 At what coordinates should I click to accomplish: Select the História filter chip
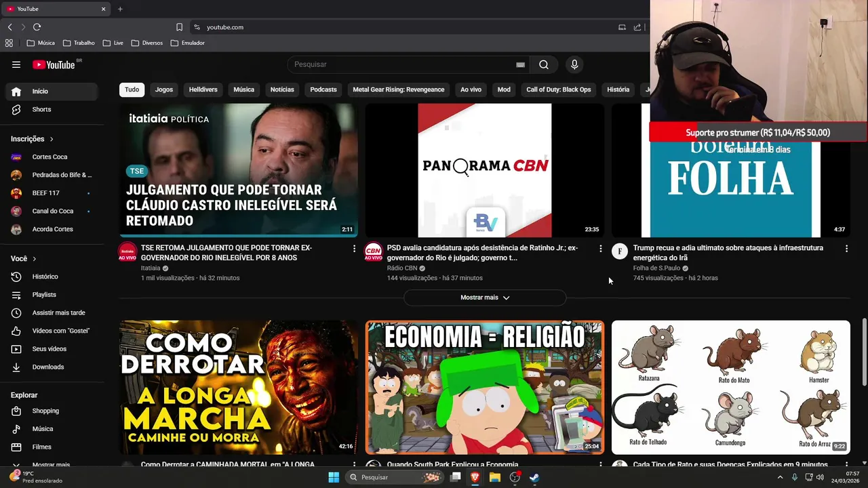coord(618,89)
